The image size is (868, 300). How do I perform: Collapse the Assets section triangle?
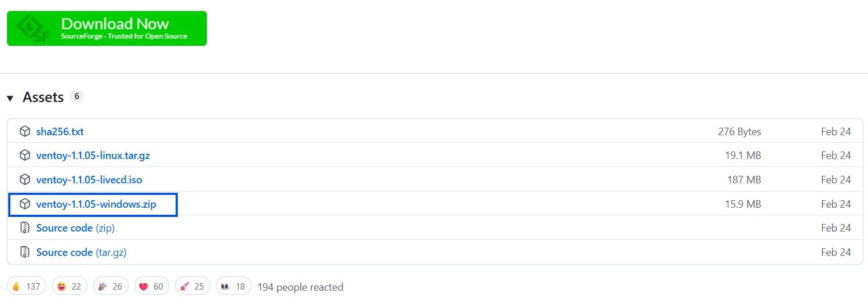(x=10, y=98)
